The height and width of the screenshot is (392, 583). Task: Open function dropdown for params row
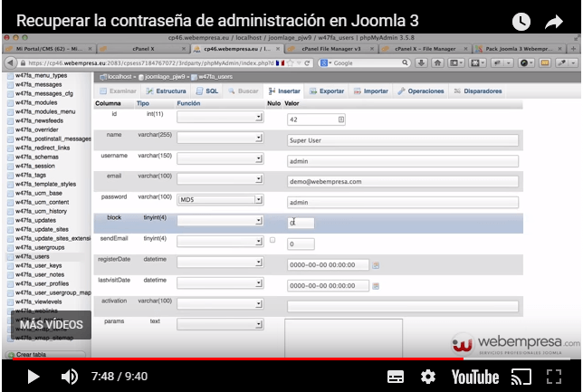[x=220, y=325]
